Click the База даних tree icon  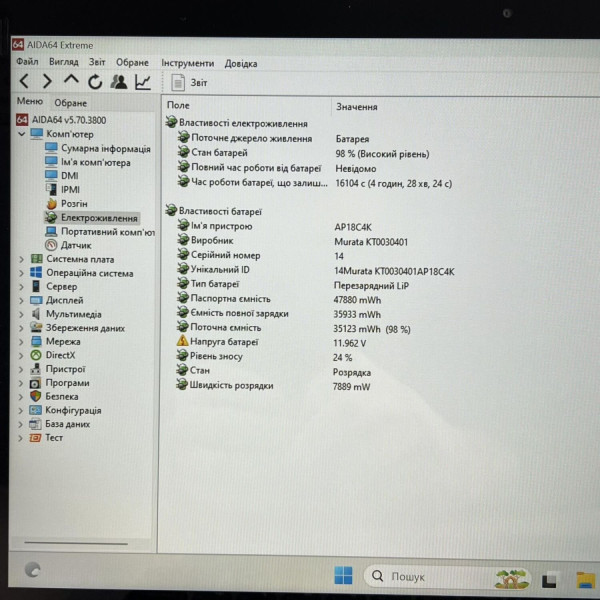[35, 424]
